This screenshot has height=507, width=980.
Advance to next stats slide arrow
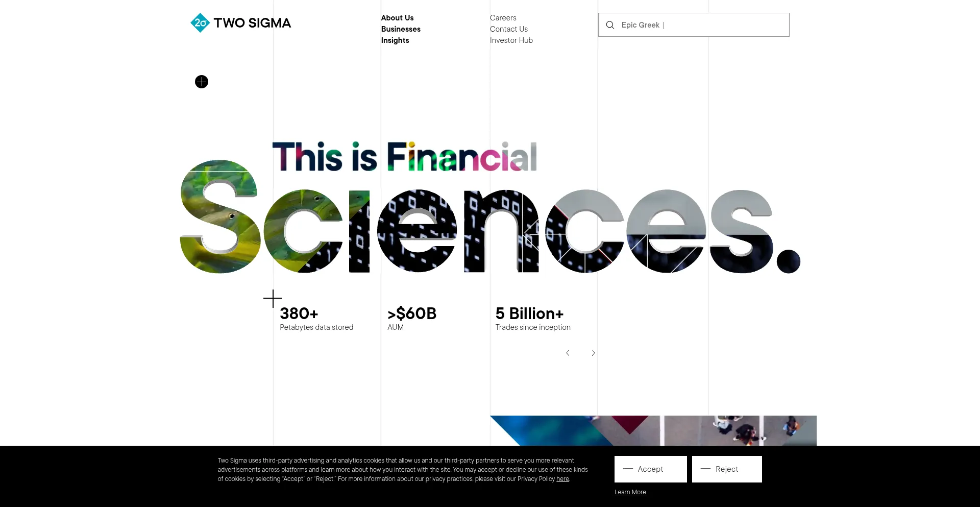(593, 353)
